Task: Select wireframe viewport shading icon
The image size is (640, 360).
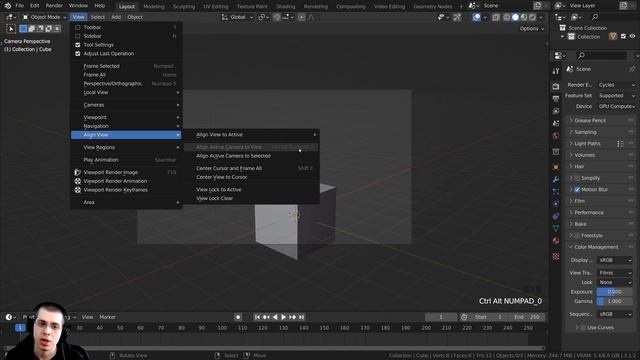Action: (507, 17)
